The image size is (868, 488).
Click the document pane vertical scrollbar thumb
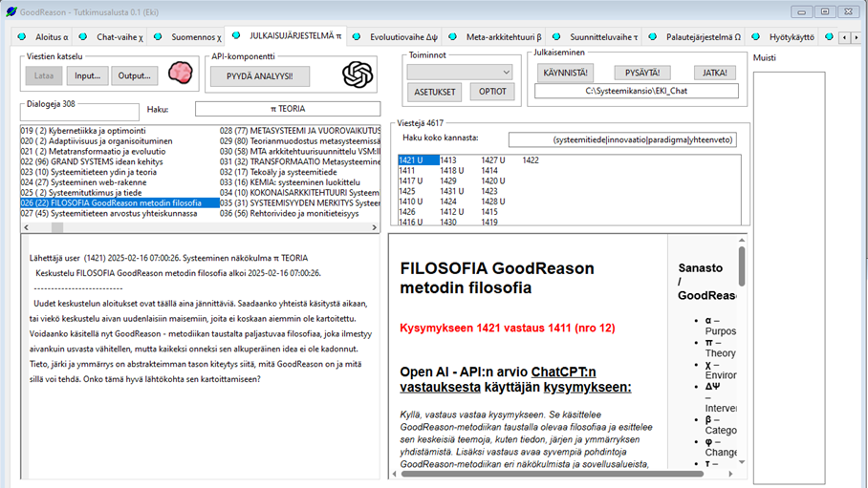742,266
